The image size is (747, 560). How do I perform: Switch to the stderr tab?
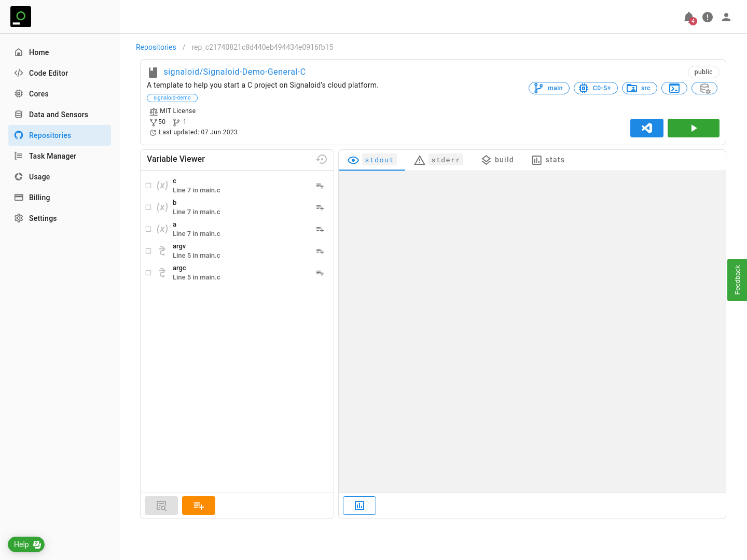438,160
